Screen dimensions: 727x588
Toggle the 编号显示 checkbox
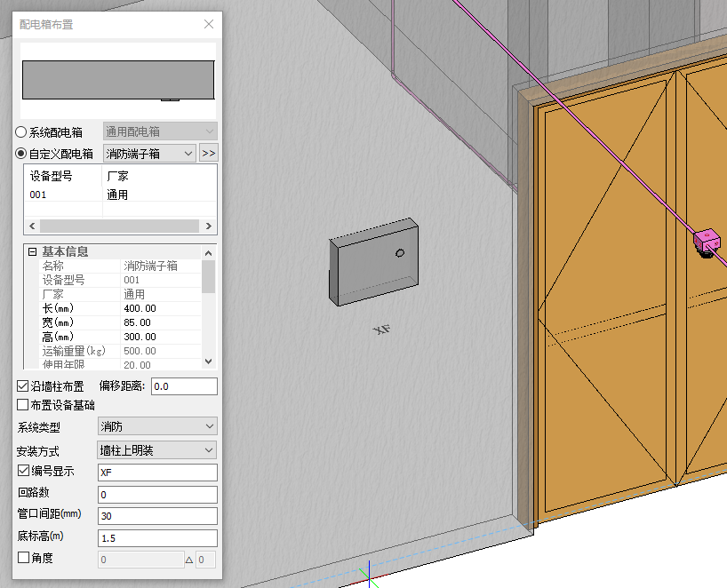coord(23,472)
